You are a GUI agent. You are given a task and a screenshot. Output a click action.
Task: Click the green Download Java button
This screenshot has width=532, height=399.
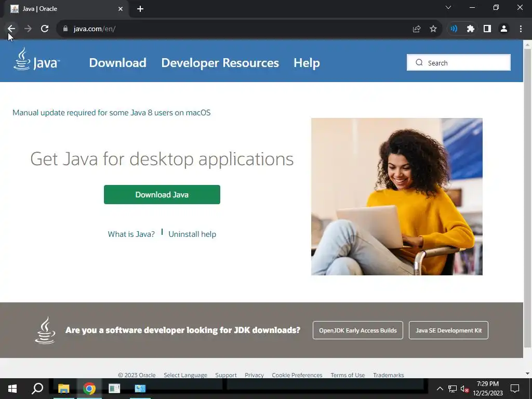162,194
